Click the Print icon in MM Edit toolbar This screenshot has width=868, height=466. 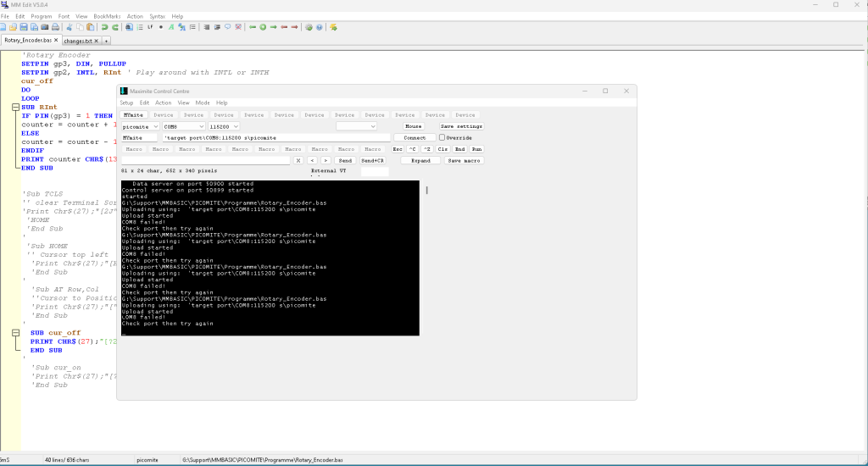55,27
